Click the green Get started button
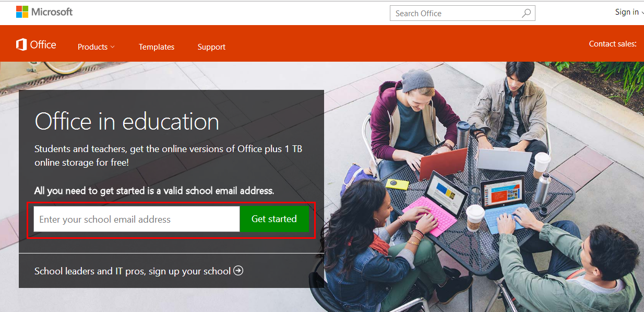Screen dimensions: 644x312 pyautogui.click(x=274, y=219)
